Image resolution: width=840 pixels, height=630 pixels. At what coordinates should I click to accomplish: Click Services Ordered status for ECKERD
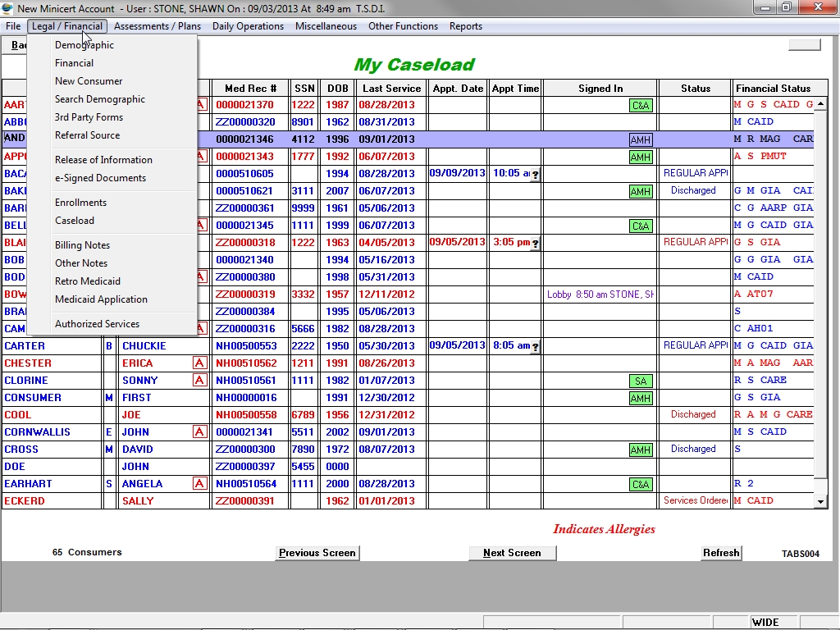coord(696,500)
